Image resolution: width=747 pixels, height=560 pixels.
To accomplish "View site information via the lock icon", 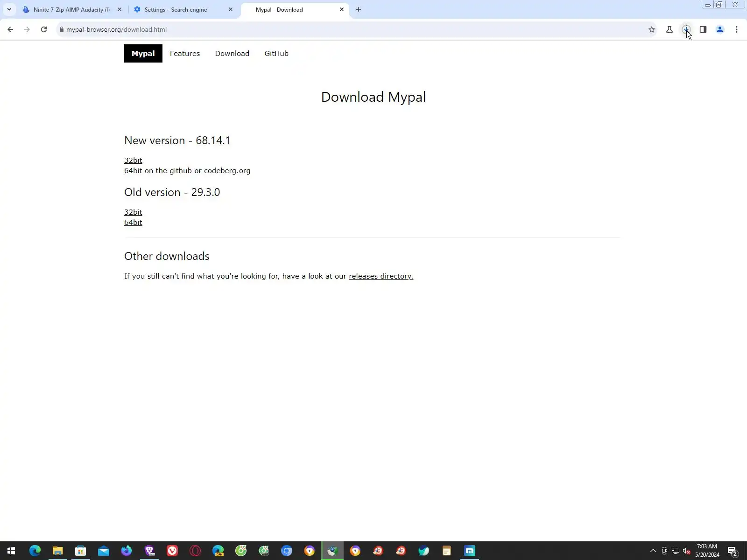I will pyautogui.click(x=61, y=29).
